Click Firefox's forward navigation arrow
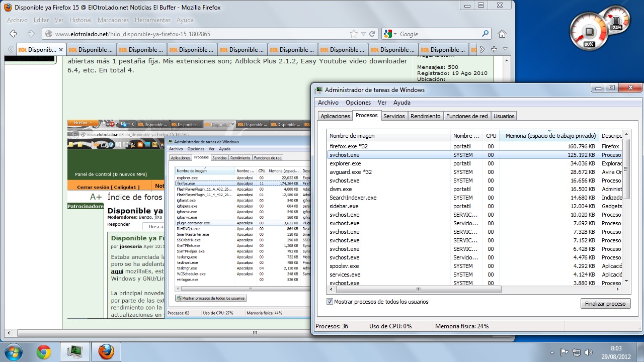Screen dimensions: 644x362 click(x=31, y=34)
